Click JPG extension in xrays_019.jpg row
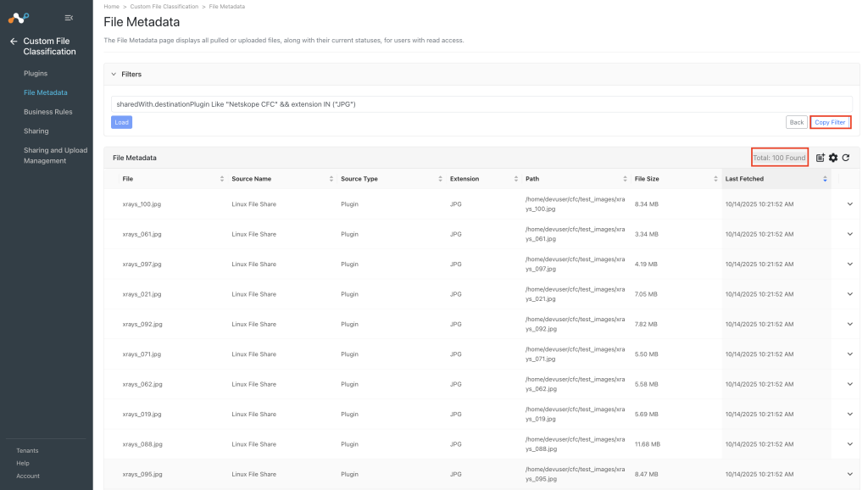 click(455, 415)
